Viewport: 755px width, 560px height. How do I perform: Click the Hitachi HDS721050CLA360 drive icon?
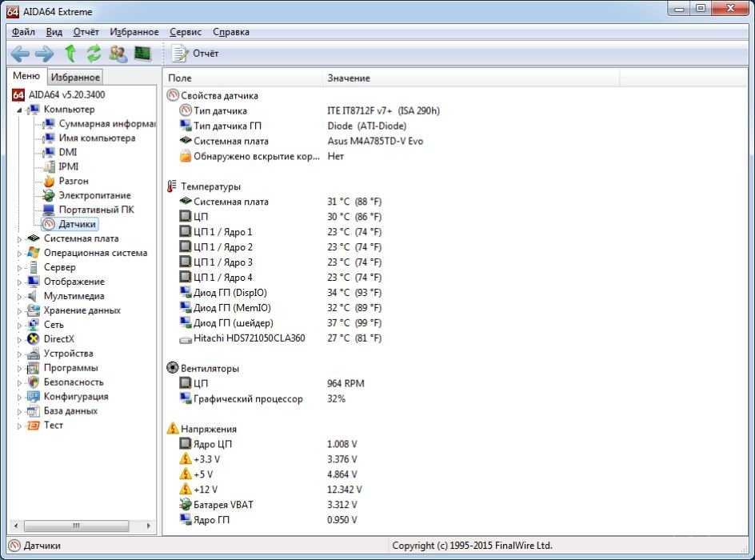click(186, 339)
